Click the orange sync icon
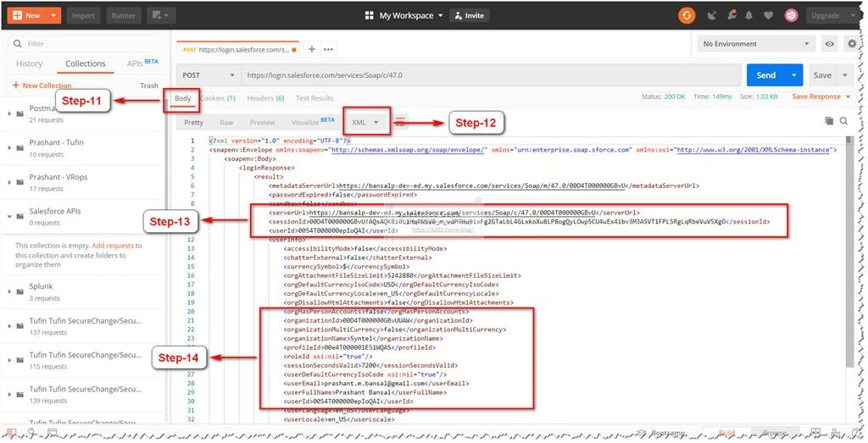Viewport: 868px width, 443px height. [x=687, y=15]
